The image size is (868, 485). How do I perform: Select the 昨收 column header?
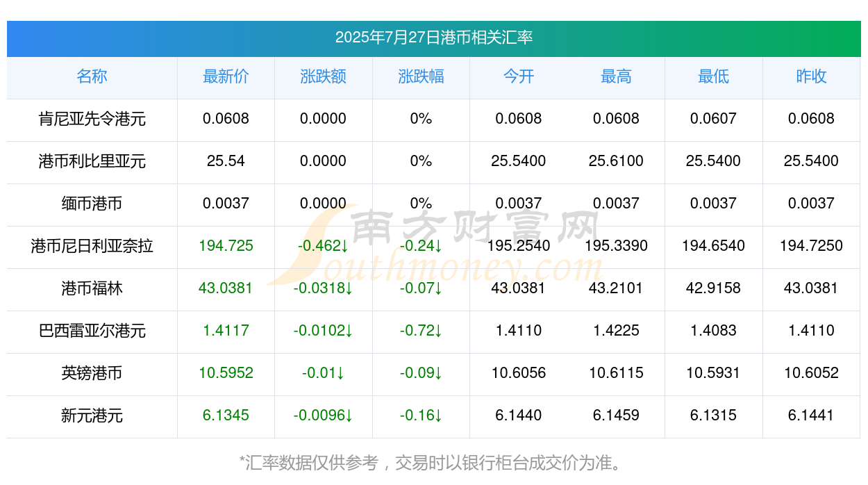pos(811,76)
